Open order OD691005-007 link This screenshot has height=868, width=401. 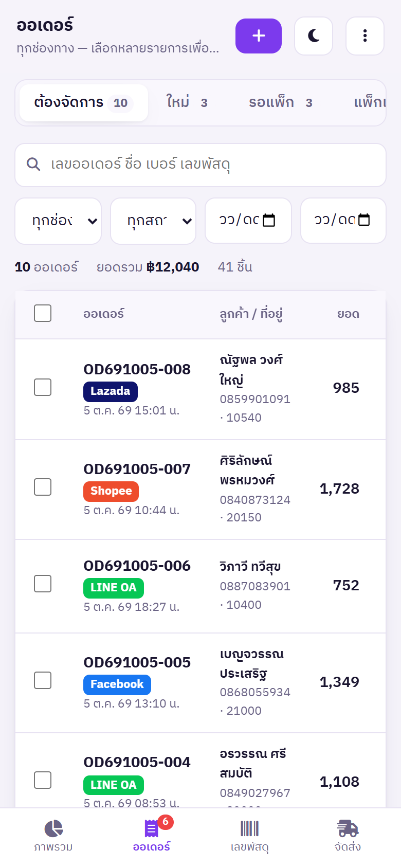tap(137, 469)
